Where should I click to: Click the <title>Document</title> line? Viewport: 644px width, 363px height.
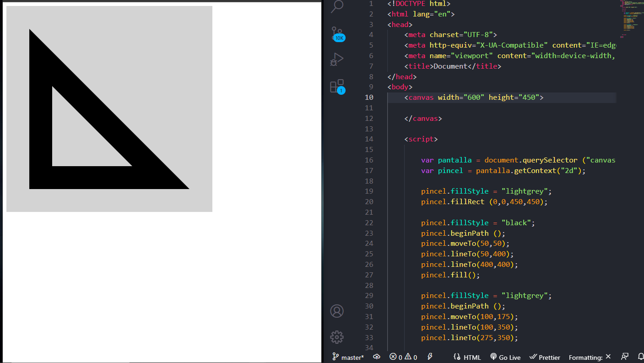click(453, 66)
